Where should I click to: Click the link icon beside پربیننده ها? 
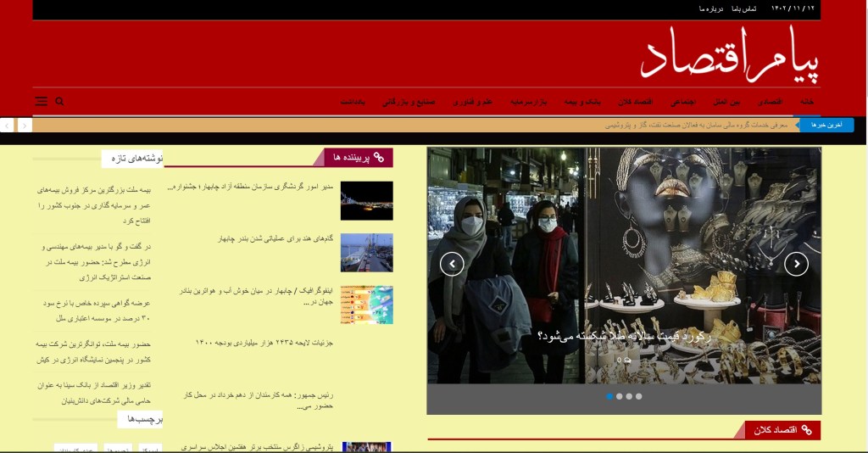[379, 158]
